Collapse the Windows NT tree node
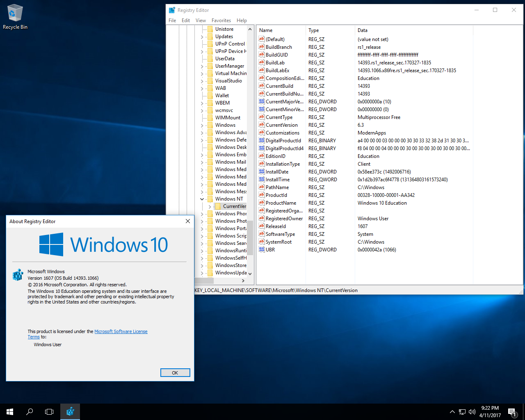 pos(202,199)
